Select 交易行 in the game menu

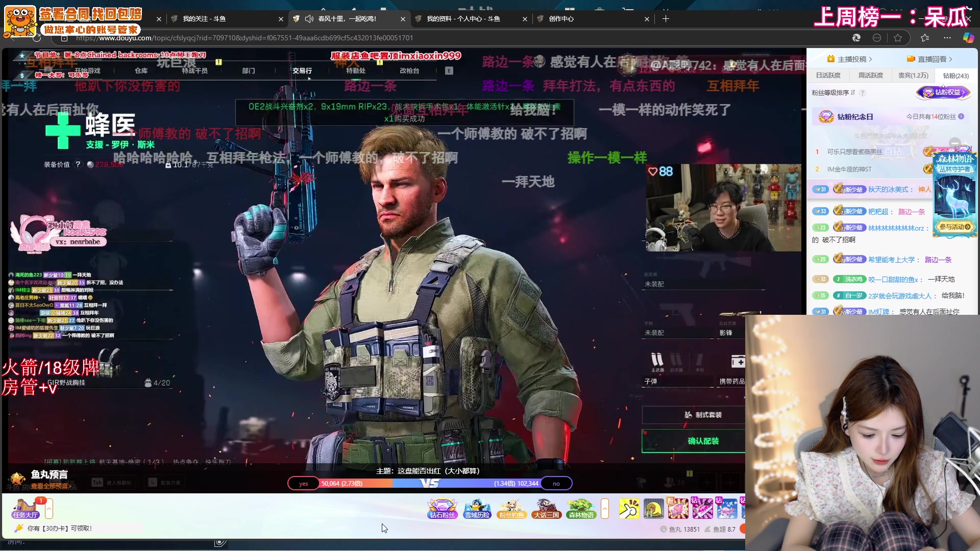[x=302, y=71]
